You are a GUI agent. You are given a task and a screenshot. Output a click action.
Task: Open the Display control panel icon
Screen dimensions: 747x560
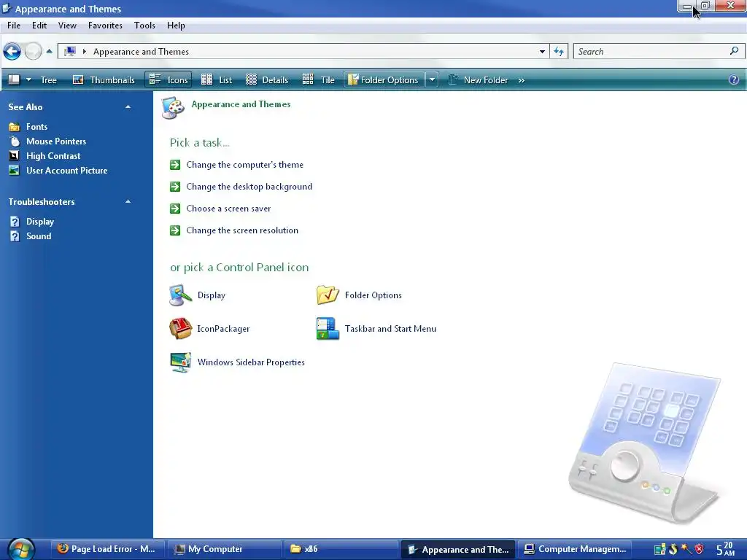click(x=181, y=295)
